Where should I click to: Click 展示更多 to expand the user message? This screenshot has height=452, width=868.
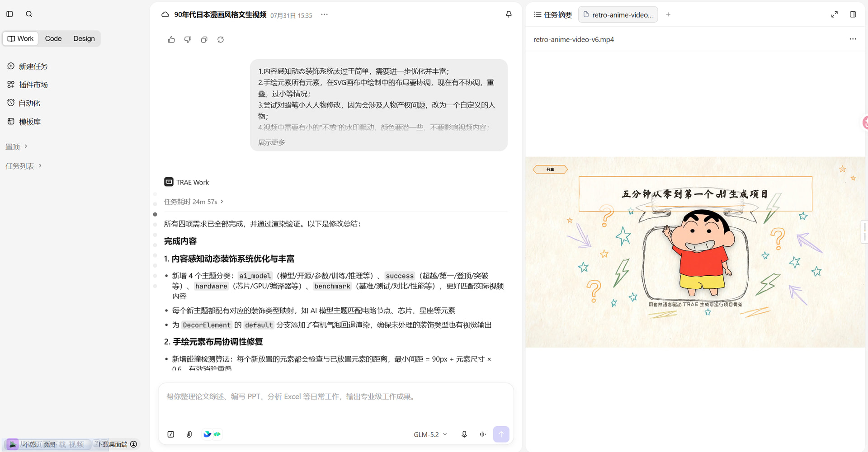[272, 142]
